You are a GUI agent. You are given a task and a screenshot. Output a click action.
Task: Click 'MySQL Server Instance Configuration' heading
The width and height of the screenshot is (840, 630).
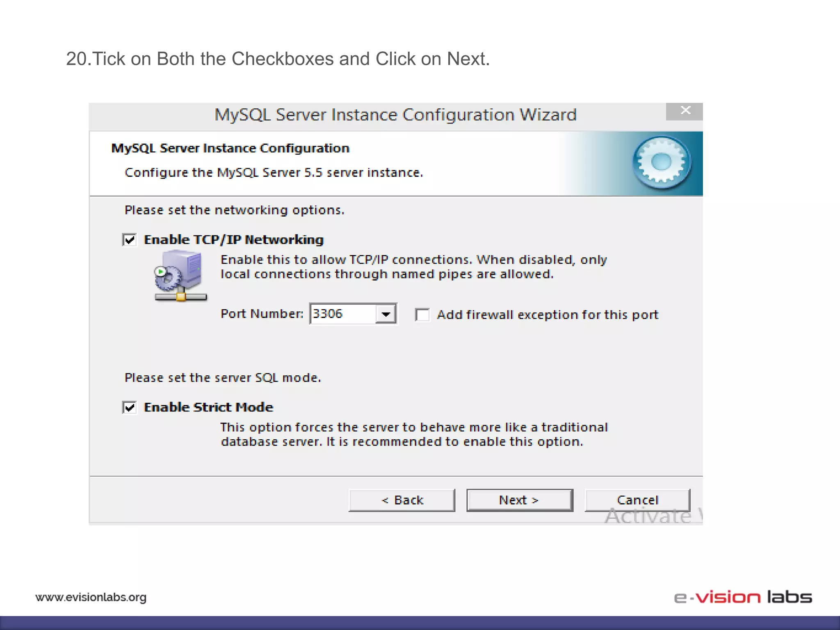point(231,148)
